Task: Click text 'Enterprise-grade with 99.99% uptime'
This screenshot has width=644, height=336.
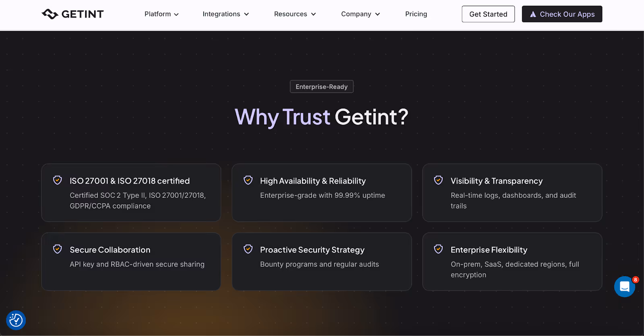Action: [322, 195]
